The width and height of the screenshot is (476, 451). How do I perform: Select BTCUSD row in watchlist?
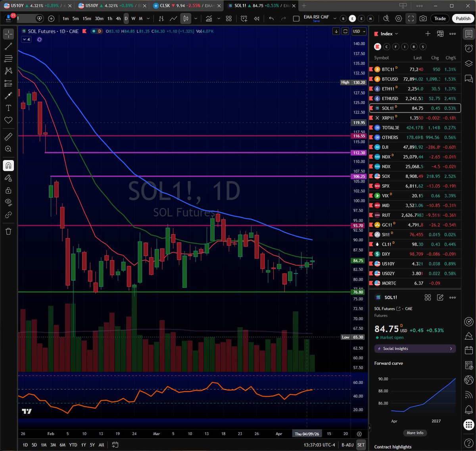[415, 79]
